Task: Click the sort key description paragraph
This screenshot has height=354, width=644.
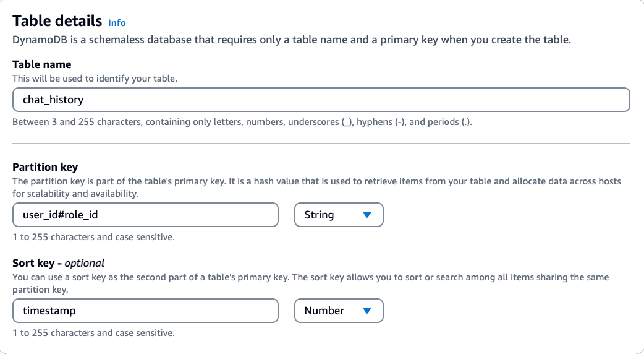Action: click(310, 283)
